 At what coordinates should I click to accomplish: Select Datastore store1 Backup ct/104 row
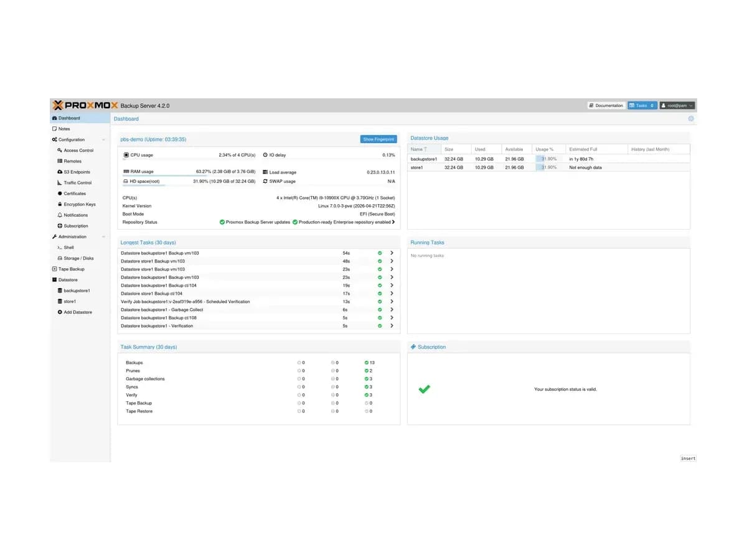(258, 294)
